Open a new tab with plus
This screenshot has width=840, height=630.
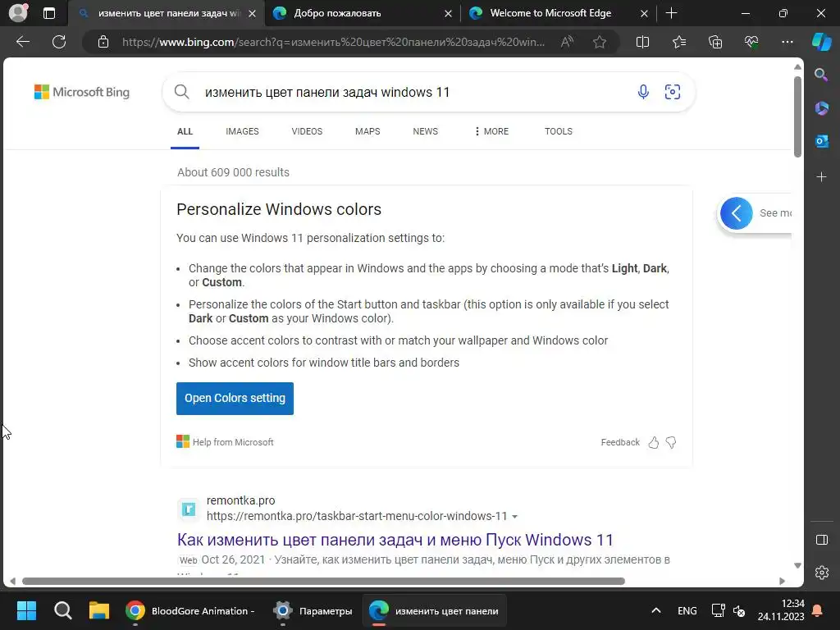click(671, 13)
